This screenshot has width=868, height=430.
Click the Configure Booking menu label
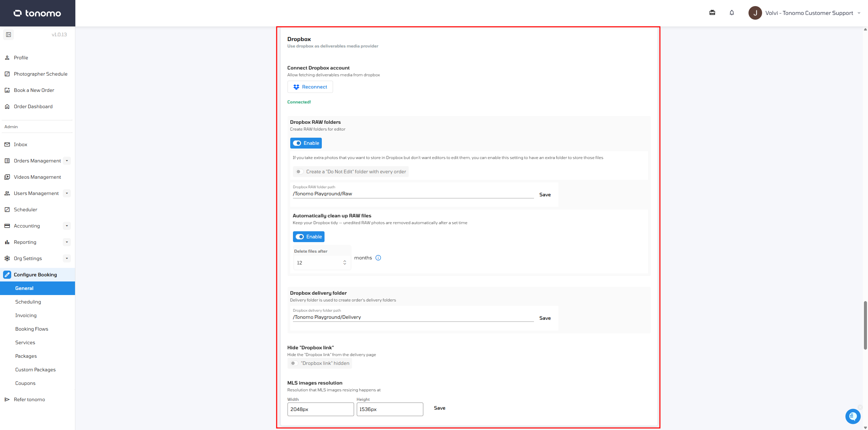(x=35, y=275)
